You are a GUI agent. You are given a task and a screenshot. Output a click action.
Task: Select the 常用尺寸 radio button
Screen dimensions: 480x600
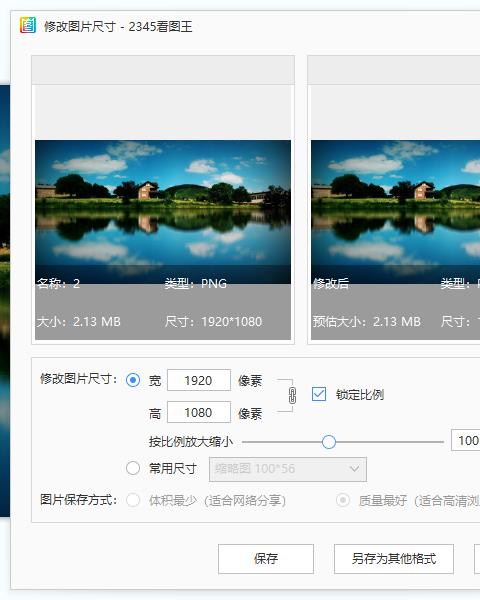pos(133,468)
